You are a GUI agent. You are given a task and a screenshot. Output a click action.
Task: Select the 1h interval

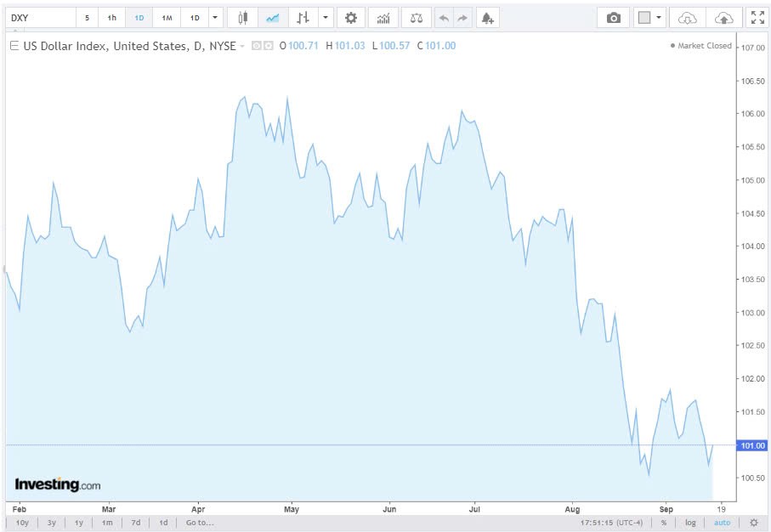pos(111,18)
